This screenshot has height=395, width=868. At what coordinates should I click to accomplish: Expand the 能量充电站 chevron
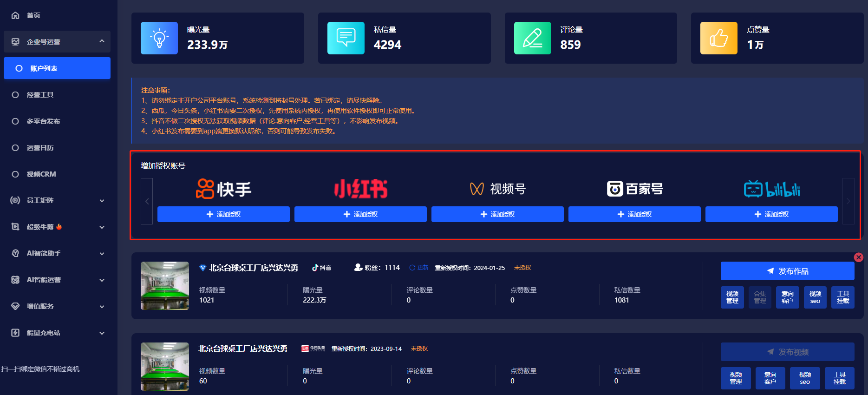pyautogui.click(x=102, y=333)
